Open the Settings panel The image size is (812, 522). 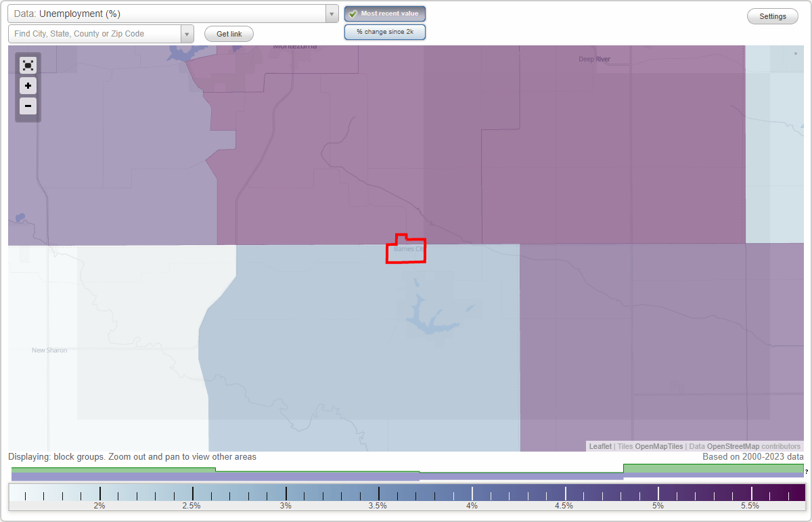point(772,16)
